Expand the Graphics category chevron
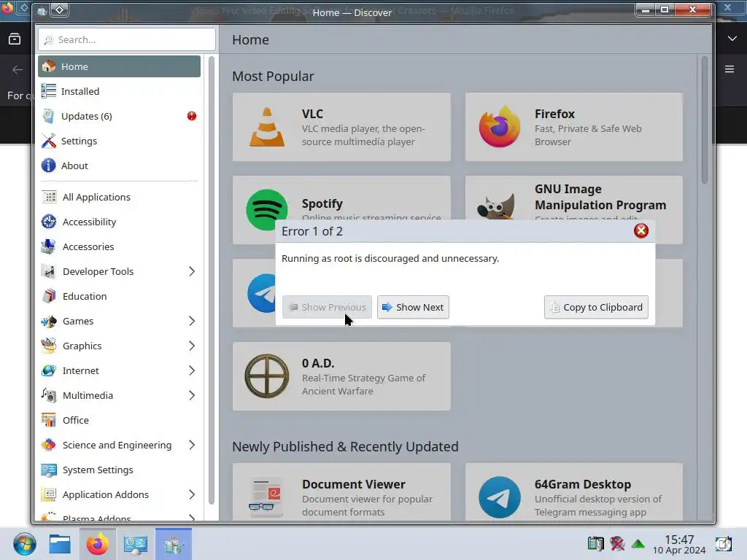 pos(192,345)
